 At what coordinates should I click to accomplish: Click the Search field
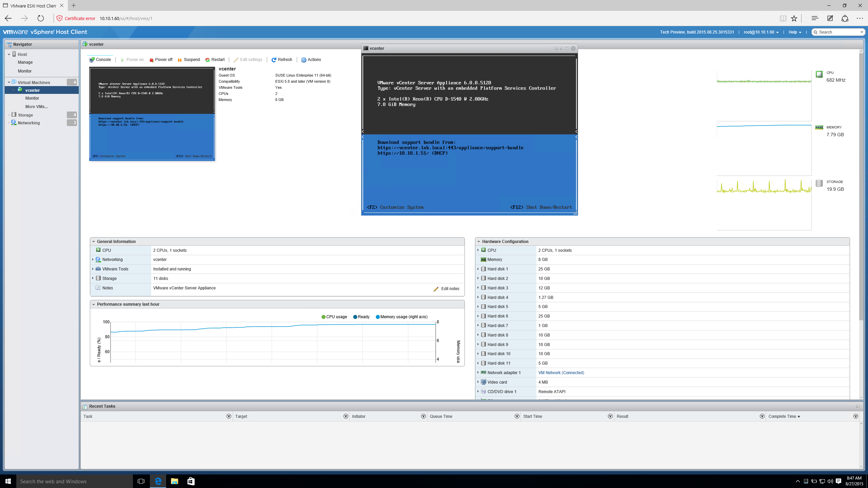tap(839, 32)
